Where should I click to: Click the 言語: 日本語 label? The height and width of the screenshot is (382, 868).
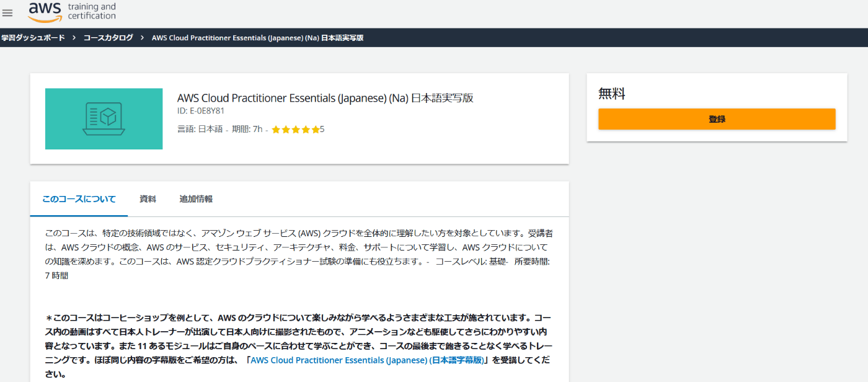point(200,129)
